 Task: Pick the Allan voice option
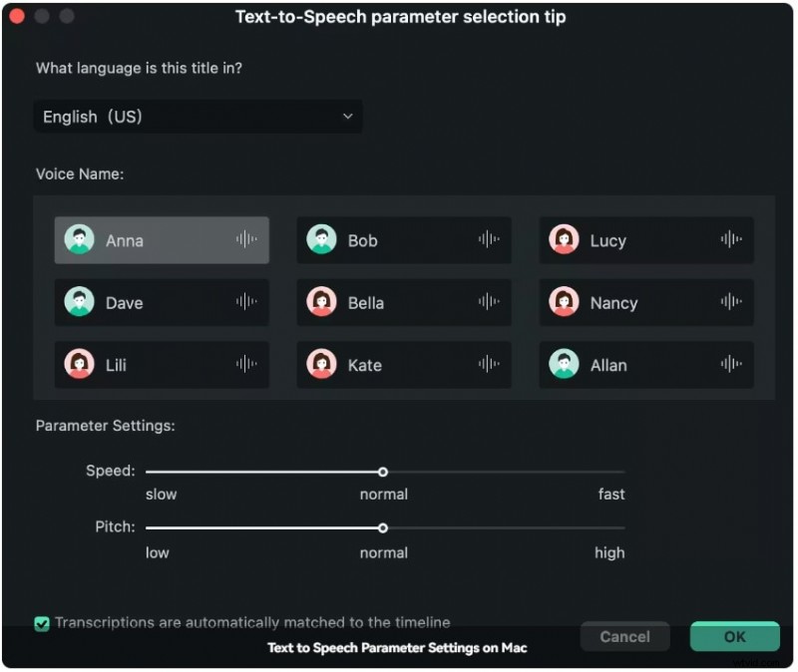645,365
